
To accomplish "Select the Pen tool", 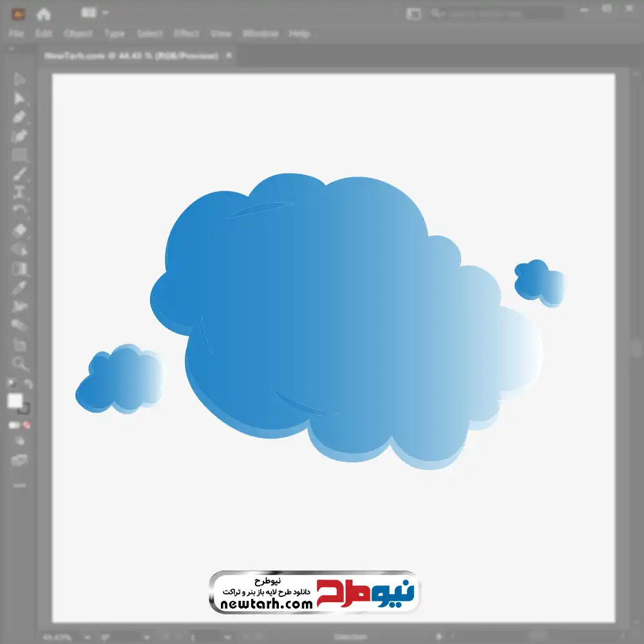I will point(19,117).
